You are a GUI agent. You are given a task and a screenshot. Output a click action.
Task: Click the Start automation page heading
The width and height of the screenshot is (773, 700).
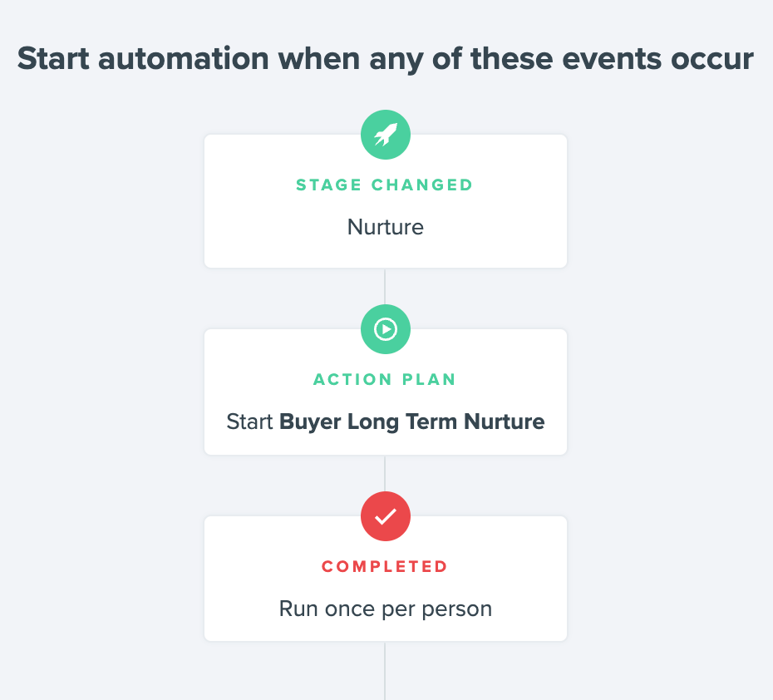386,59
